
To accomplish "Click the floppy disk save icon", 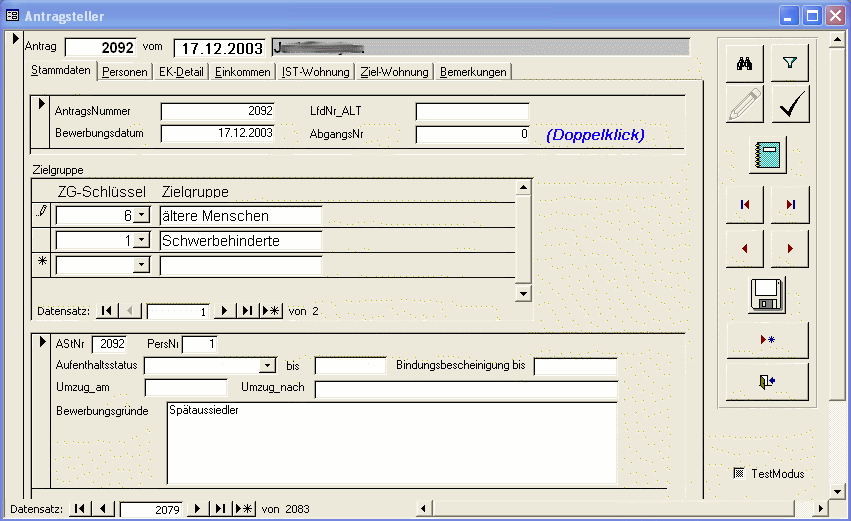I will (767, 295).
